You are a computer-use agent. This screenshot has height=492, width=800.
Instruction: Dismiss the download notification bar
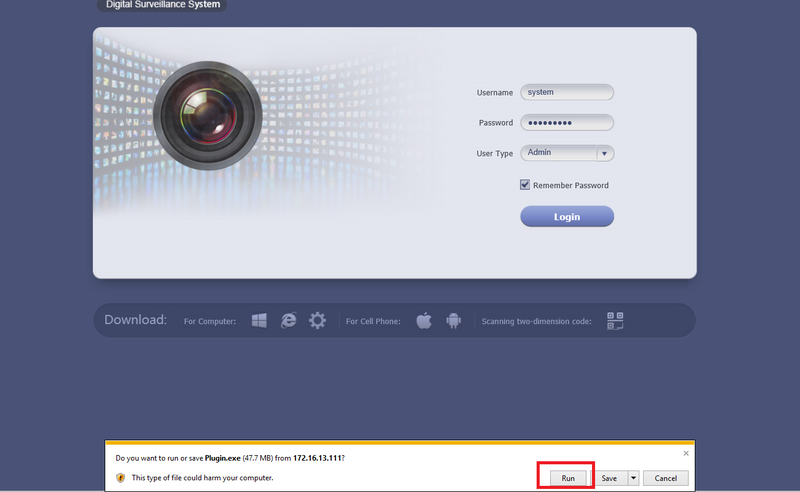point(686,453)
